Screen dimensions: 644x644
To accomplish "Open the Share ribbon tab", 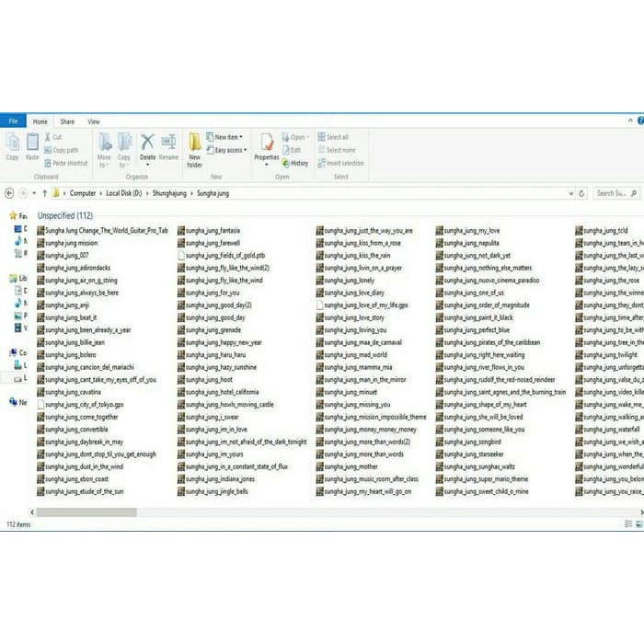I will point(67,121).
